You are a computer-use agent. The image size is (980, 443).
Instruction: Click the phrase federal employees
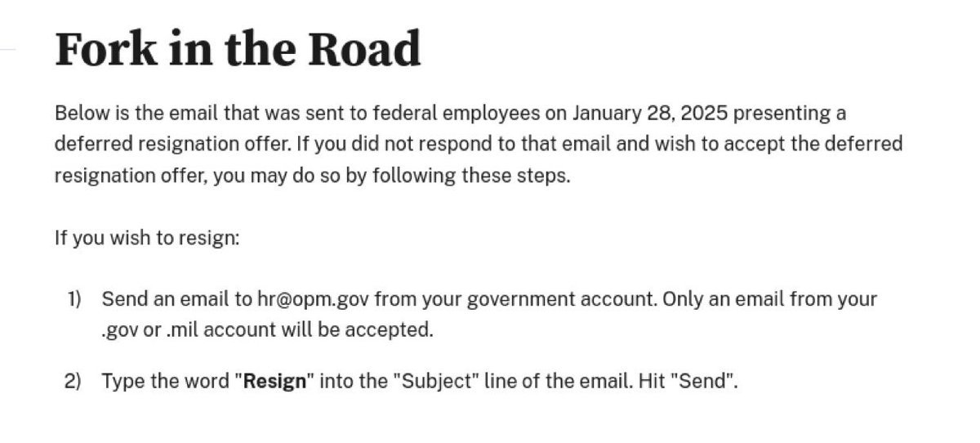451,112
